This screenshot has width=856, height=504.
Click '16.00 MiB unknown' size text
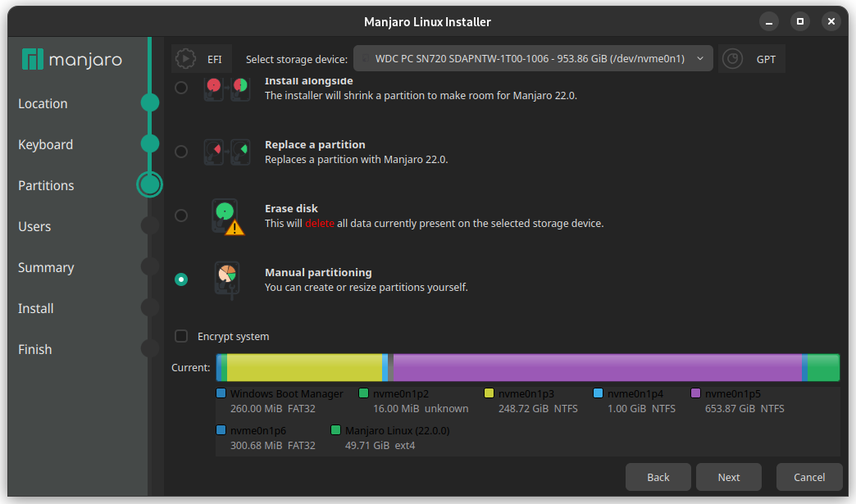pos(421,409)
